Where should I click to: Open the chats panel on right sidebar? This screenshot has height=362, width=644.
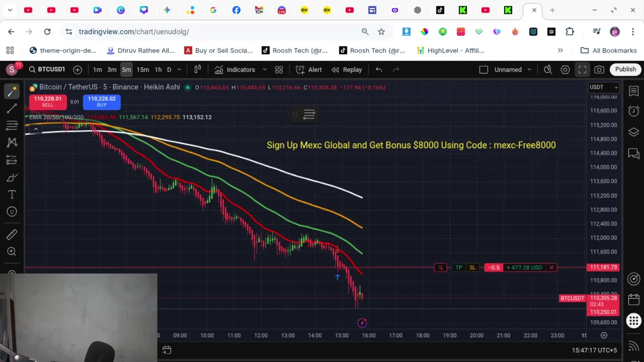[634, 153]
